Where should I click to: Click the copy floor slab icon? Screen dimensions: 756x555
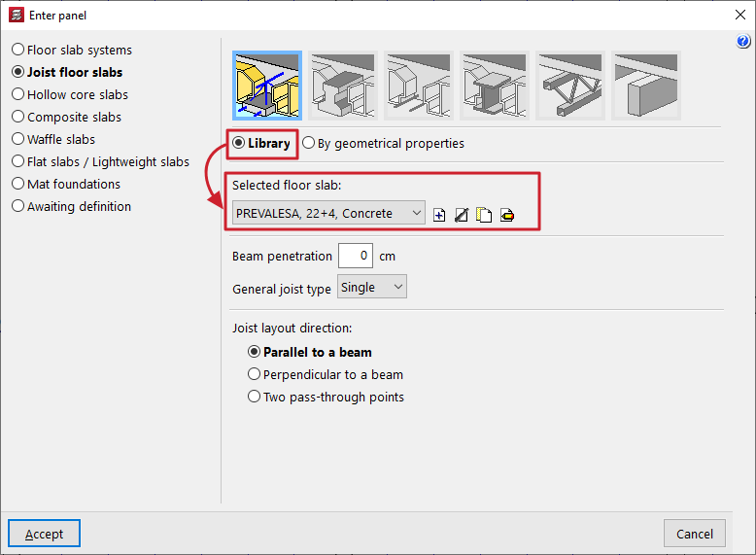point(484,215)
